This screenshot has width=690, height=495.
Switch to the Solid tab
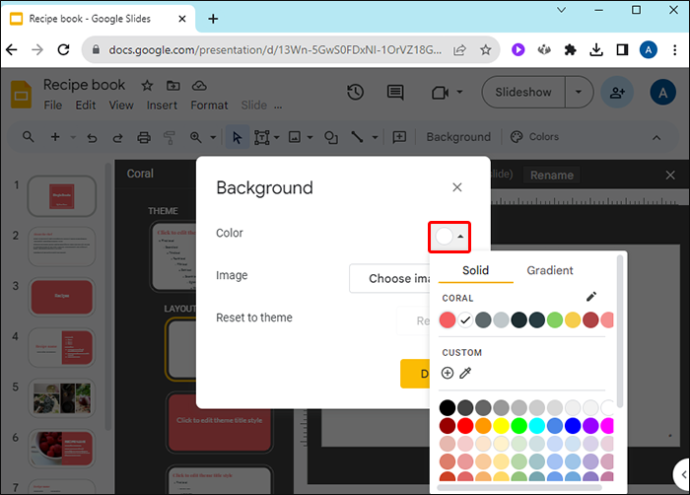[475, 270]
